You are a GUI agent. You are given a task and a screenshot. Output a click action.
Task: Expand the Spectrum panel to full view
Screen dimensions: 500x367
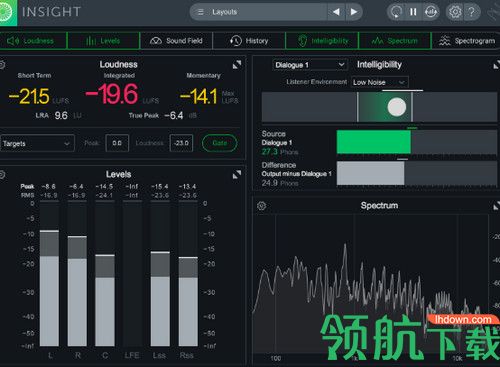[x=497, y=207]
